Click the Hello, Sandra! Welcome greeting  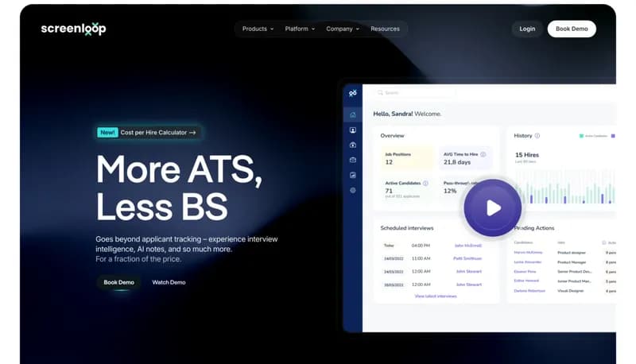407,114
